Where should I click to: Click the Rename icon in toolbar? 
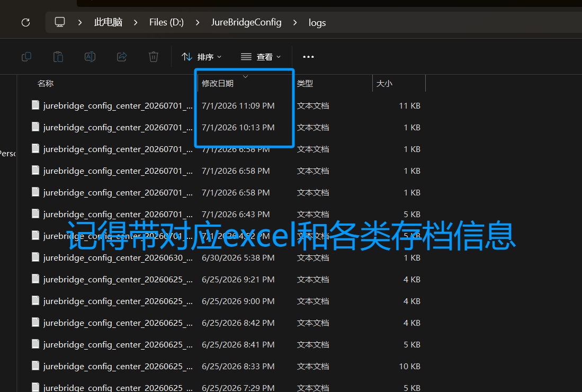90,57
